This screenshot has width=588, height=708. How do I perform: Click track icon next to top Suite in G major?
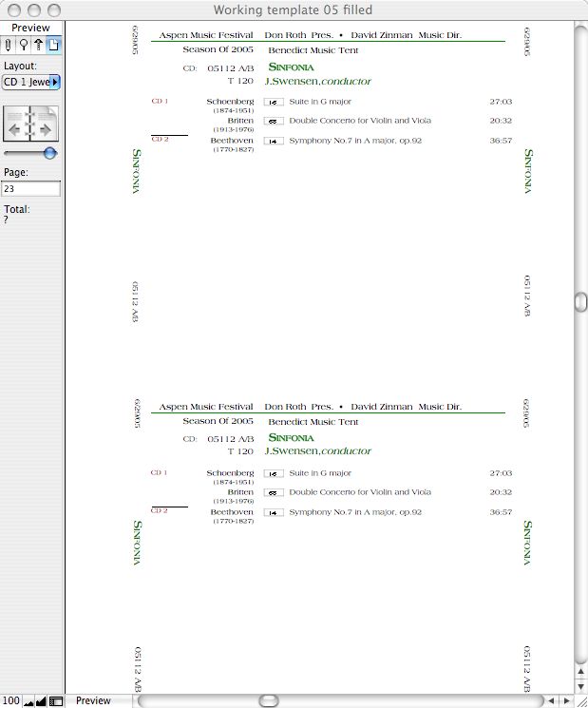coord(274,103)
